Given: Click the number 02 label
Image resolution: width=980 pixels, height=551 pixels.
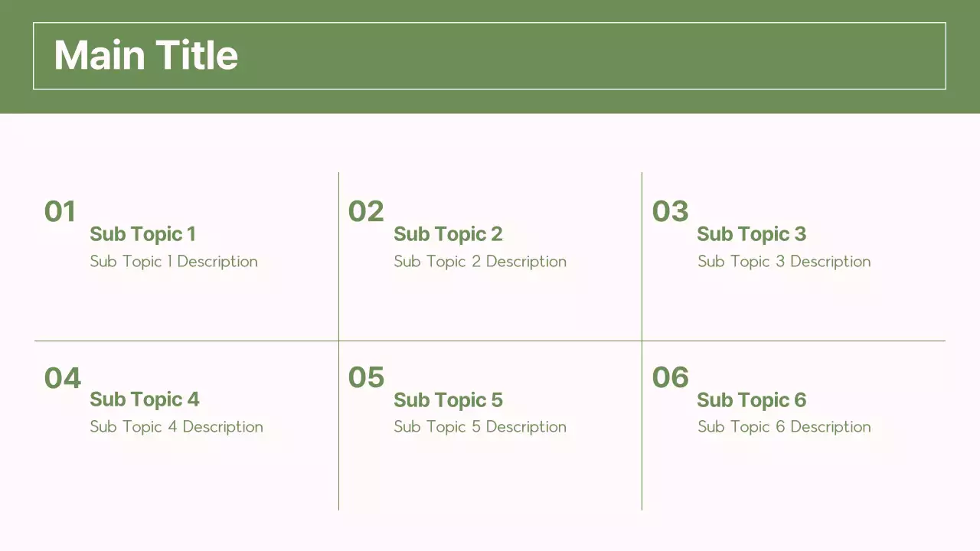Looking at the screenshot, I should 365,211.
